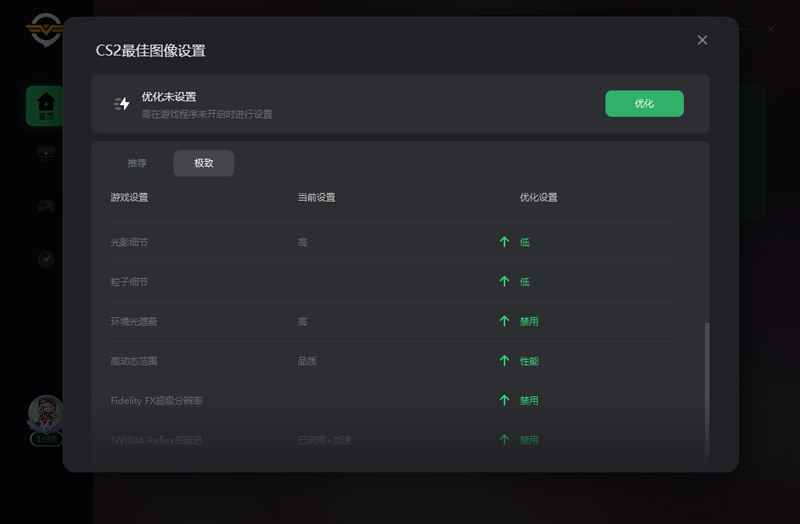Image resolution: width=800 pixels, height=524 pixels.
Task: Click optimized value 低 for 粒子细节
Action: [x=524, y=282]
